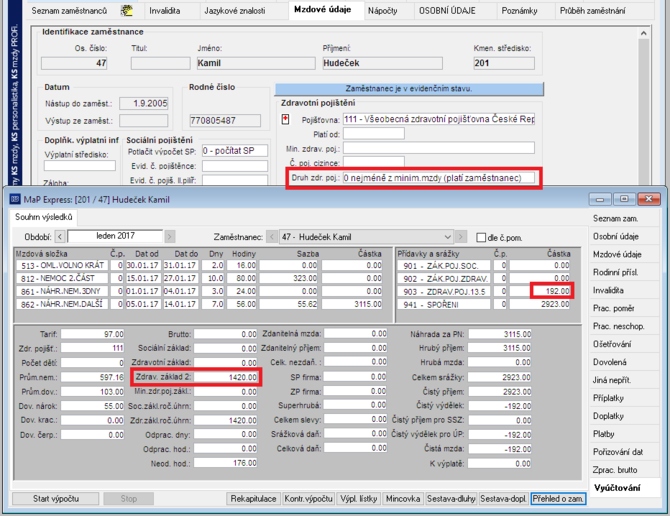Open Příplatky in right sidebar
This screenshot has width=670, height=516.
(624, 398)
